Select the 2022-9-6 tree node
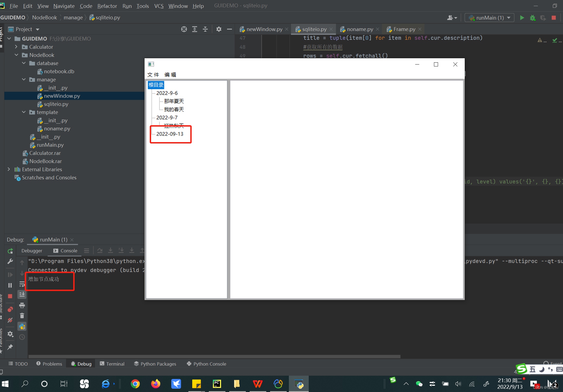Screen dimensions: 563x392 click(x=167, y=93)
